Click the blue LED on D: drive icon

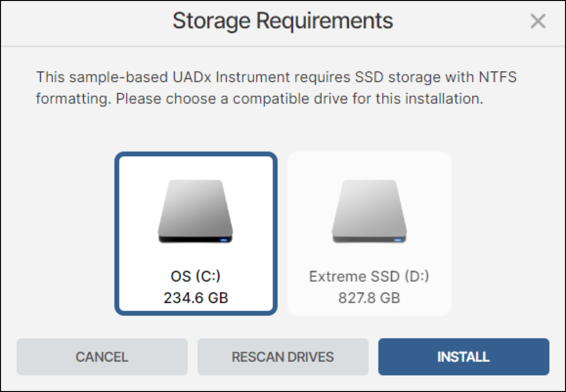click(398, 240)
